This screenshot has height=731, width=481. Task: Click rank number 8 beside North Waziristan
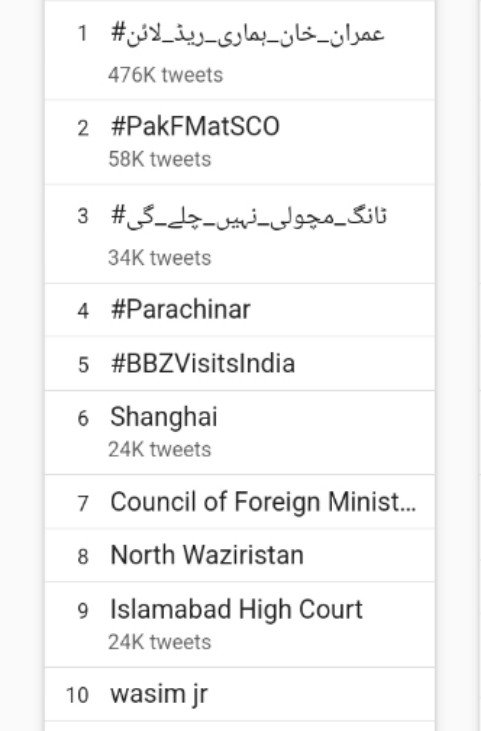pos(83,557)
